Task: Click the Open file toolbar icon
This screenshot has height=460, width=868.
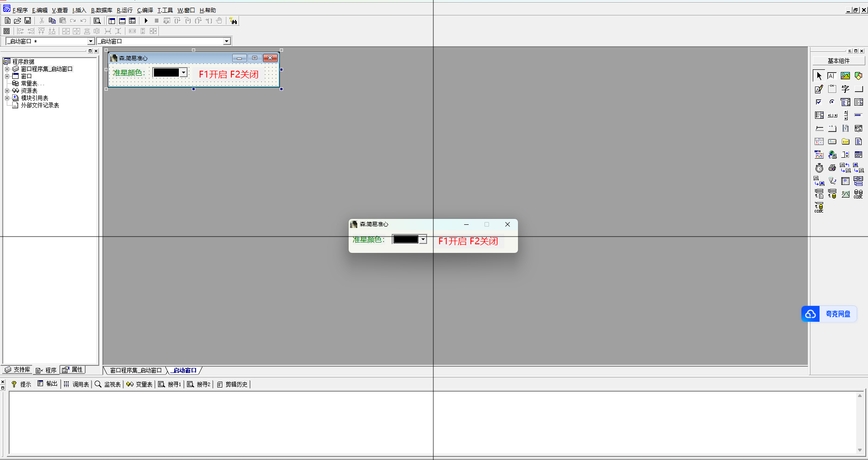Action: (18, 21)
